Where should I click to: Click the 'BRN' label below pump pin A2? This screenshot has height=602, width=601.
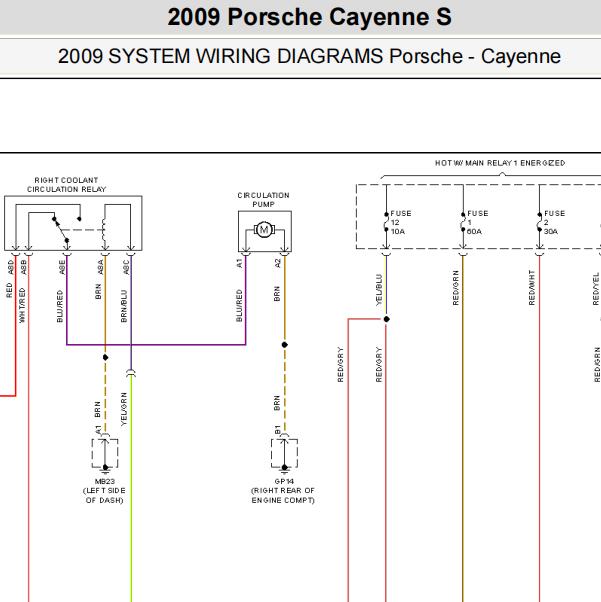(277, 293)
